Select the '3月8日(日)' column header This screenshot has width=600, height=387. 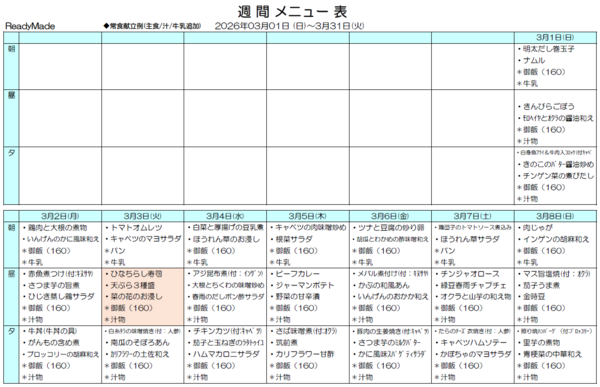pos(555,216)
